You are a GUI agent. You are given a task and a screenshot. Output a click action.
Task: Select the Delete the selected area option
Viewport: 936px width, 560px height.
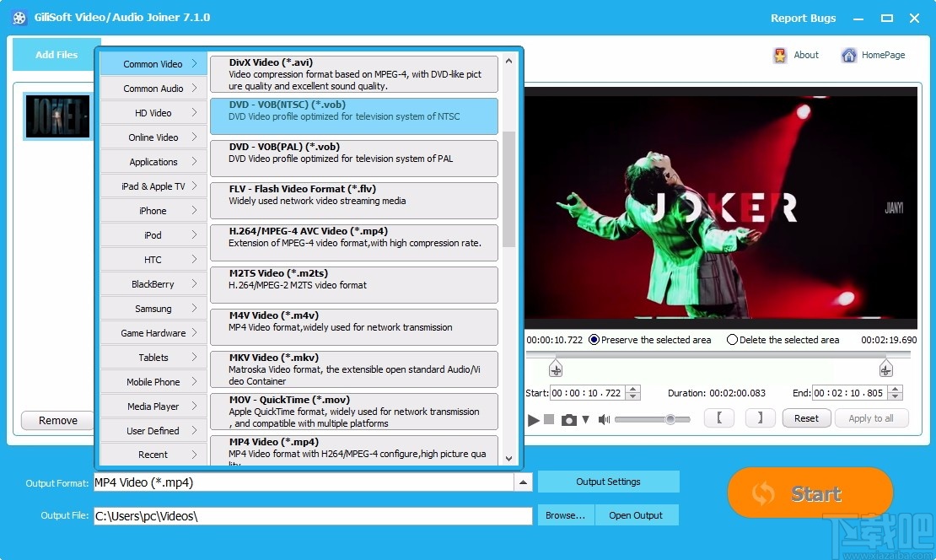[x=734, y=340]
